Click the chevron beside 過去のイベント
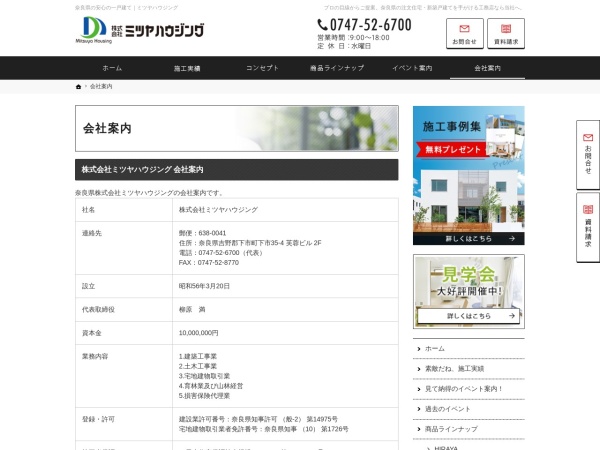 click(x=419, y=409)
